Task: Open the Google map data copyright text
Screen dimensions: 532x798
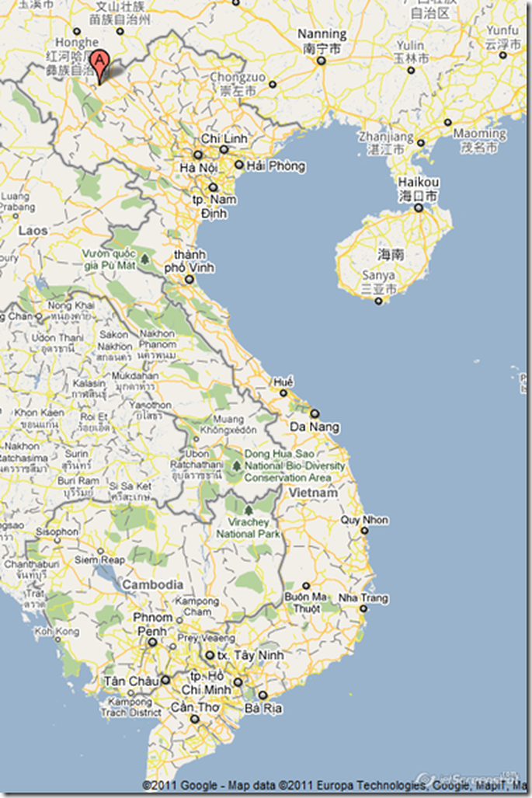Action: coord(336,786)
